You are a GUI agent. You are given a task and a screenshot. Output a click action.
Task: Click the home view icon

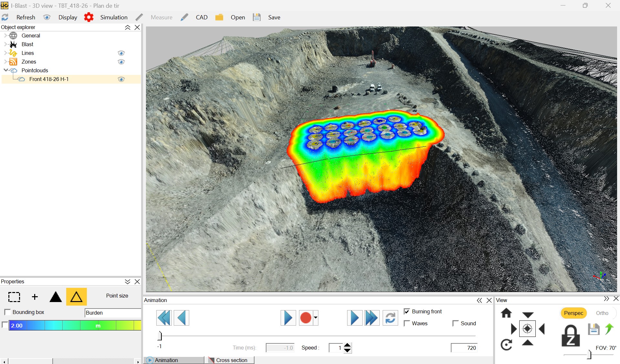point(506,313)
